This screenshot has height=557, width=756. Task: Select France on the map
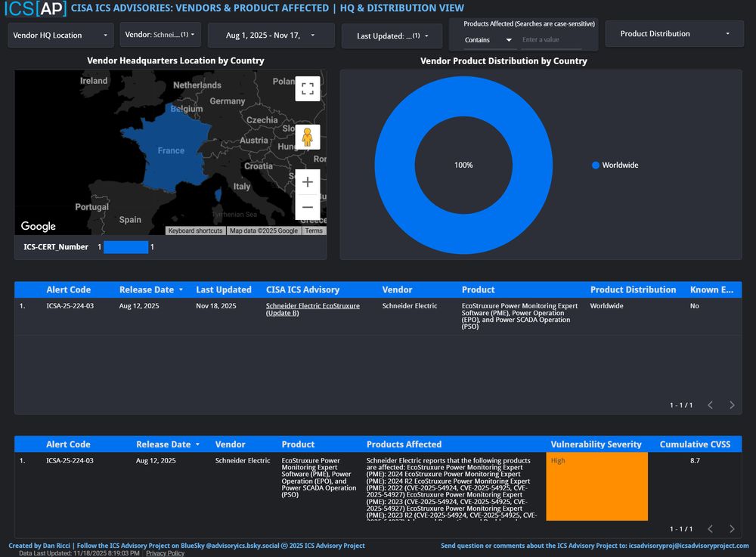pos(170,155)
